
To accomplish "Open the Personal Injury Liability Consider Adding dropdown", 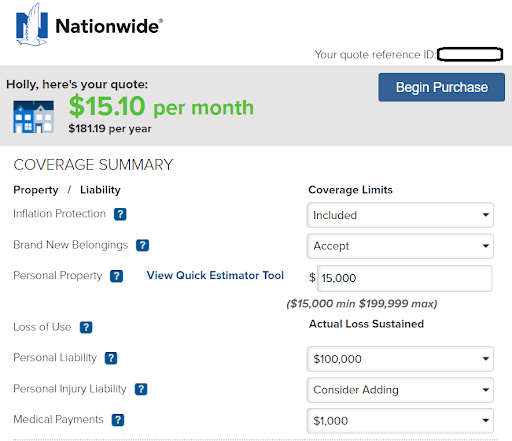I will pyautogui.click(x=400, y=390).
